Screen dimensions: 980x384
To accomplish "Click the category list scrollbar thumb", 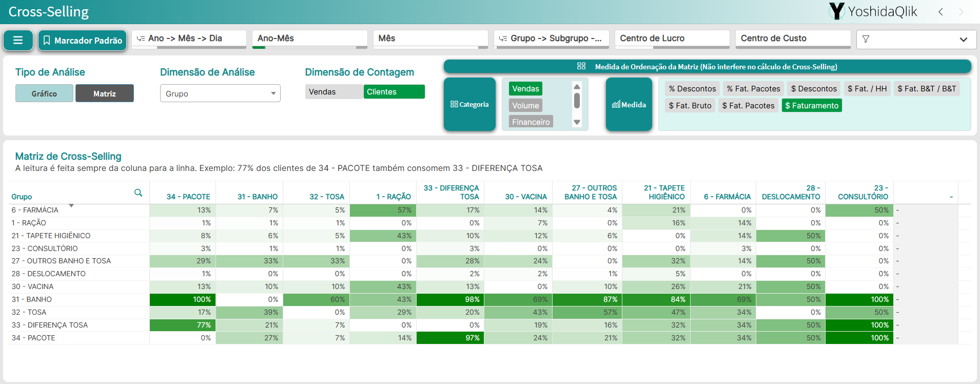I will click(x=577, y=101).
